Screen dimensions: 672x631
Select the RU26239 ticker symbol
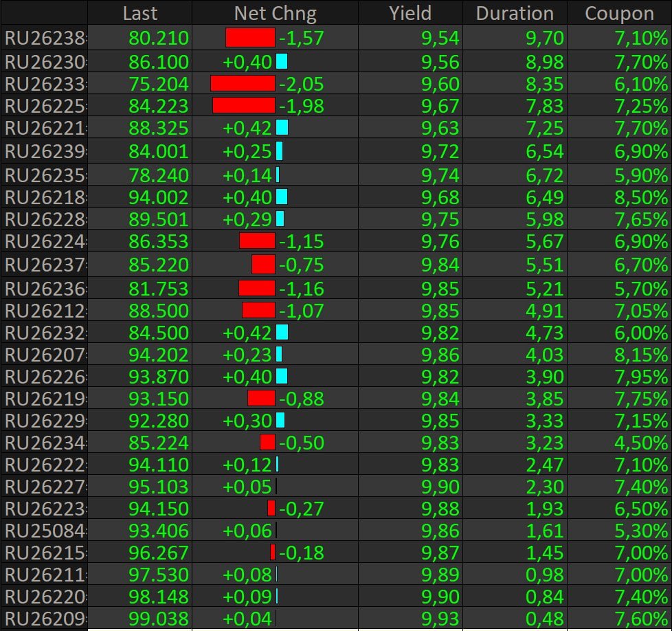45,151
